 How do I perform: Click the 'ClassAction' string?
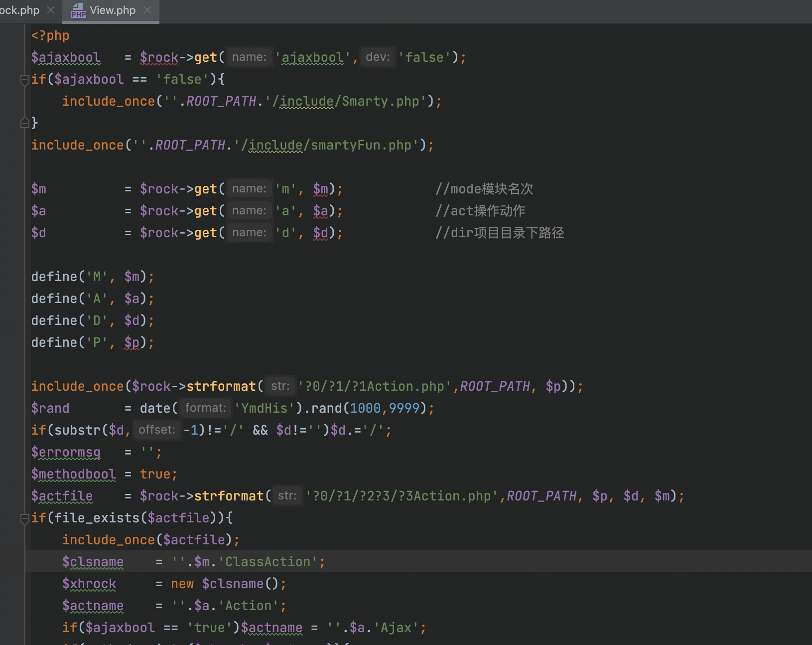click(268, 562)
